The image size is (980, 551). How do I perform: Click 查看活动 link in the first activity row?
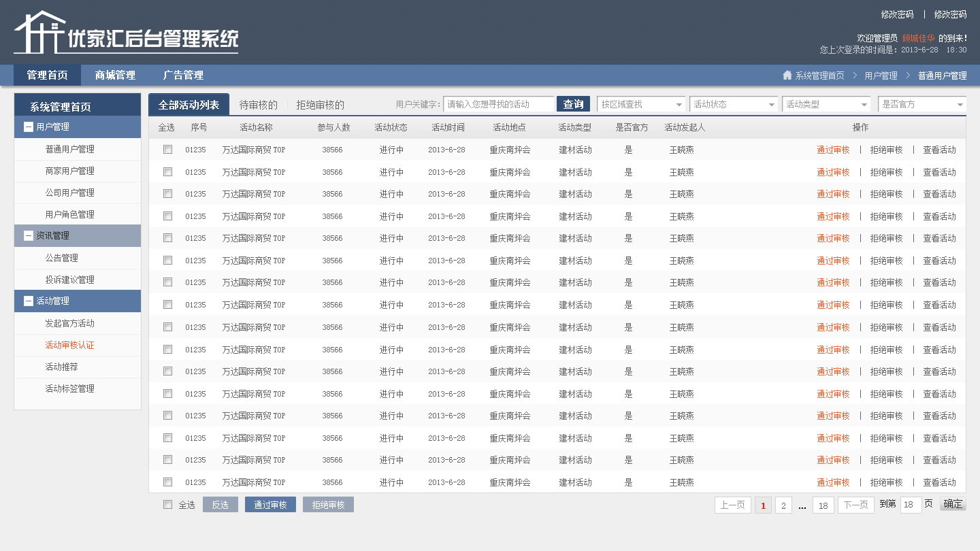click(x=939, y=150)
